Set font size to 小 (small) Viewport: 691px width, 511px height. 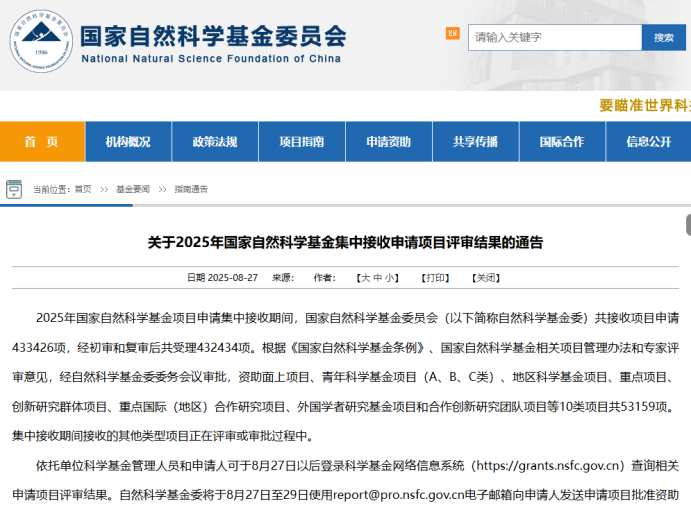coord(391,278)
